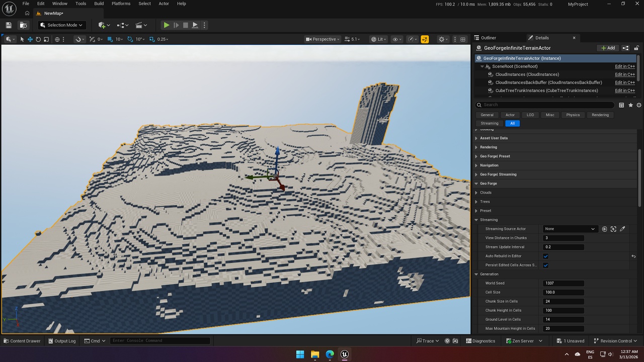Open the quick add to project menu

105,25
